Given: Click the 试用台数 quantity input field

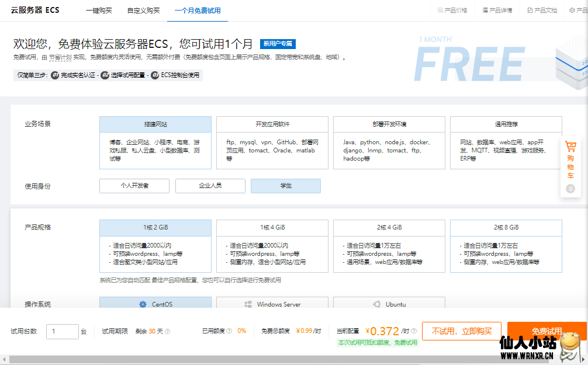Looking at the screenshot, I should (63, 331).
